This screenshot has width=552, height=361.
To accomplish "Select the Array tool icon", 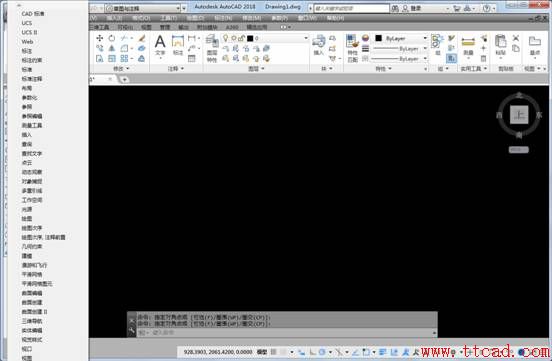I will pyautogui.click(x=124, y=58).
